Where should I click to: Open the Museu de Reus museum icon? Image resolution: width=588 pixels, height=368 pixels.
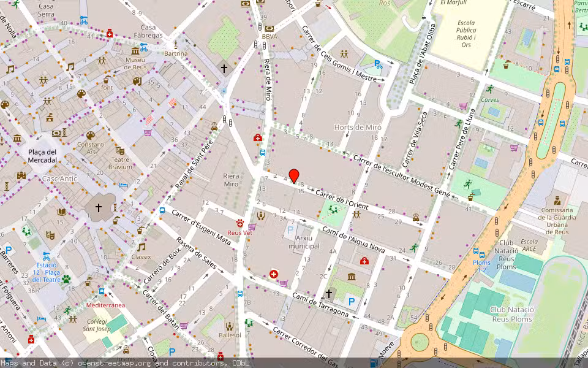click(135, 51)
